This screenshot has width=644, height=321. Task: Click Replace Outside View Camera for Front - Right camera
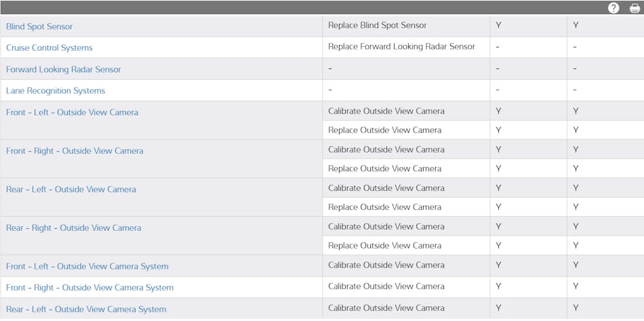point(384,169)
